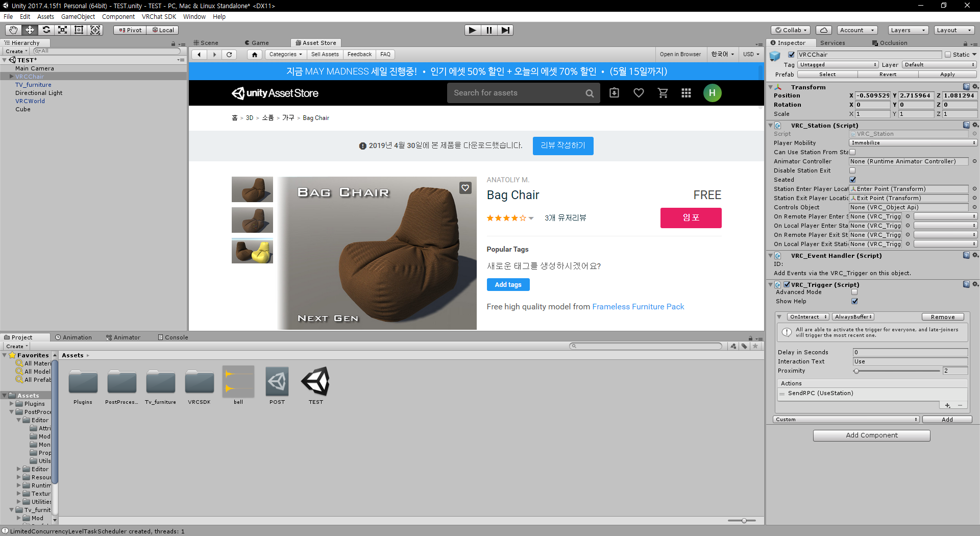Enable Advanced Mode checkbox
Image resolution: width=980 pixels, height=536 pixels.
pos(854,292)
